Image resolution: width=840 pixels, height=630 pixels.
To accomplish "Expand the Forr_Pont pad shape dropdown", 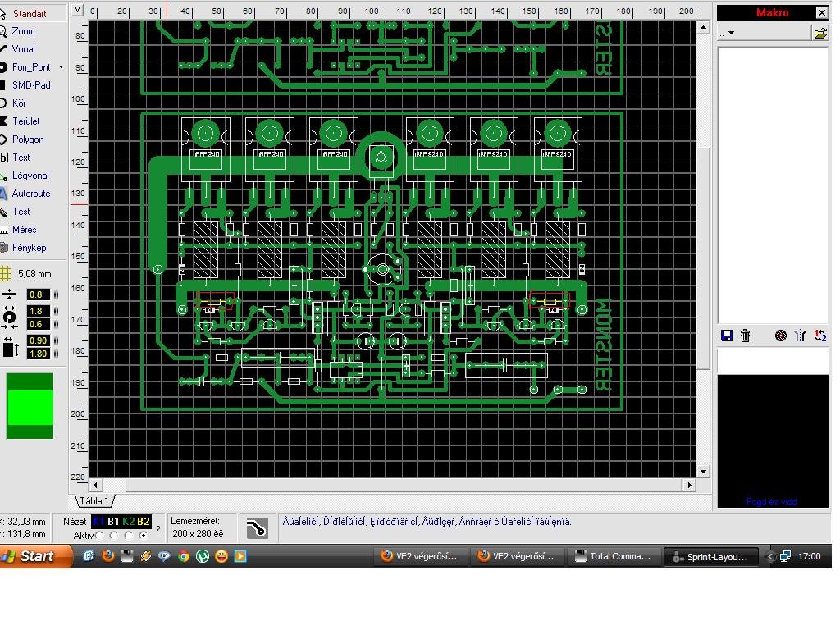I will (x=61, y=67).
